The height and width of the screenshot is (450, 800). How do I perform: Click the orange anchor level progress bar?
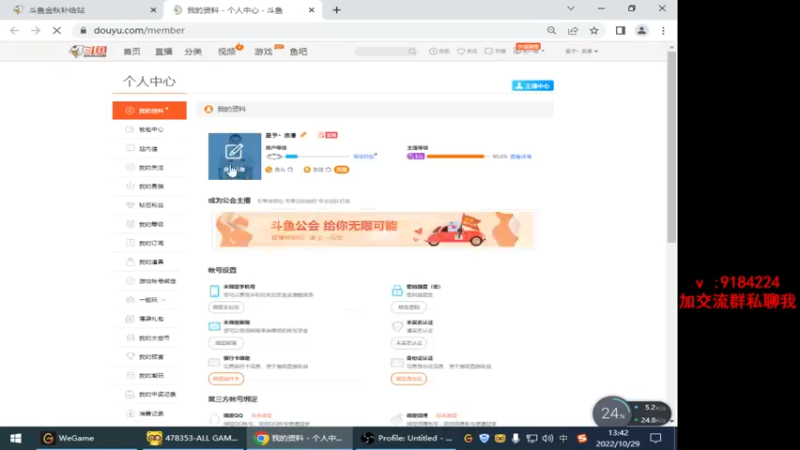457,157
